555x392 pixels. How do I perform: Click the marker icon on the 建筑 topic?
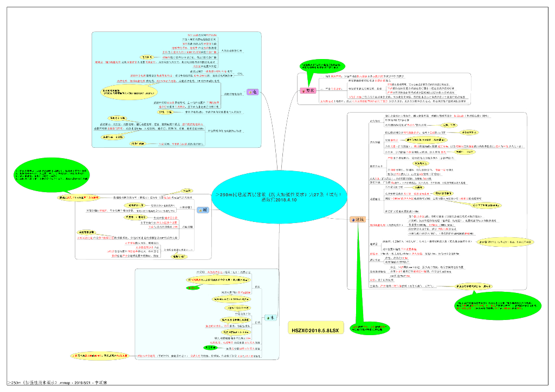coord(353,219)
